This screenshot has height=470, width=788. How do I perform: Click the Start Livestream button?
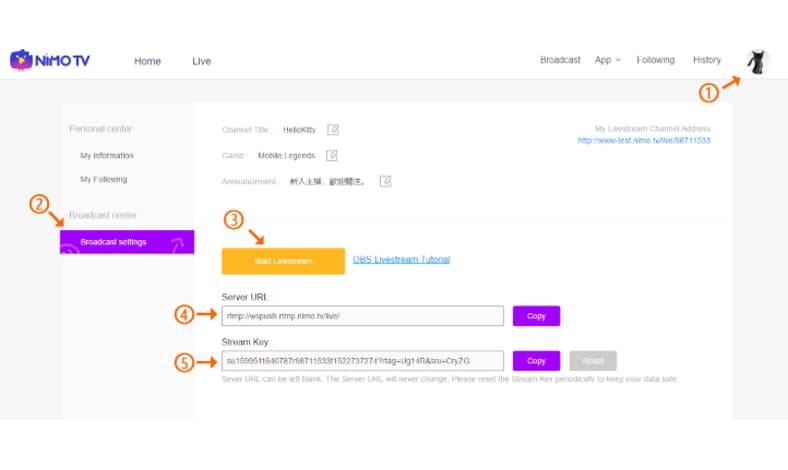283,261
